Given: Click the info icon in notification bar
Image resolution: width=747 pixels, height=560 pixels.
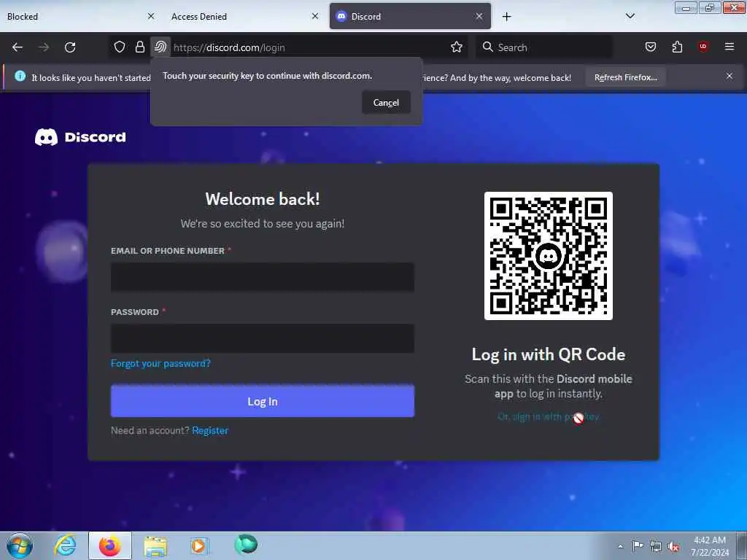Looking at the screenshot, I should click(20, 76).
